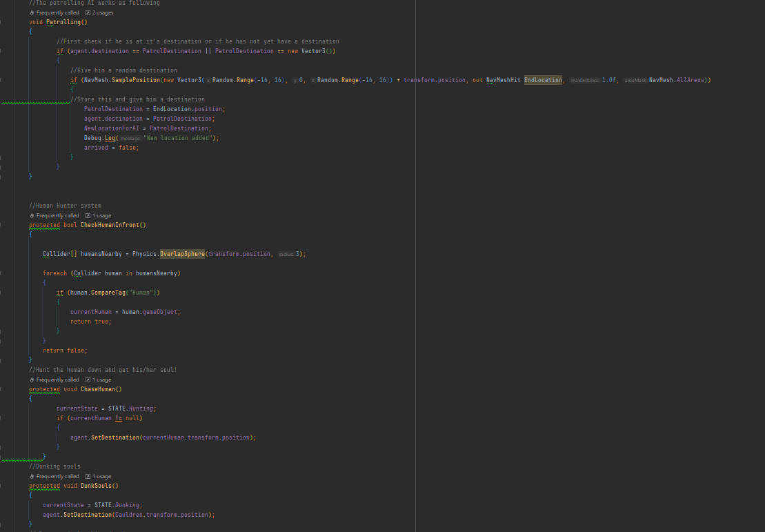This screenshot has width=765, height=532.
Task: Click "Frequently called" hint above Patrolling
Action: 57,12
